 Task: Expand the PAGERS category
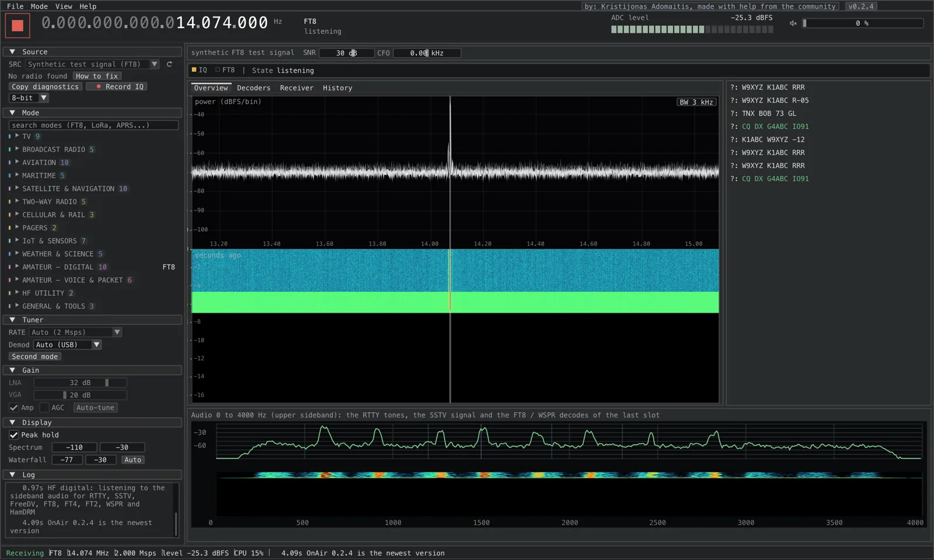pyautogui.click(x=17, y=228)
